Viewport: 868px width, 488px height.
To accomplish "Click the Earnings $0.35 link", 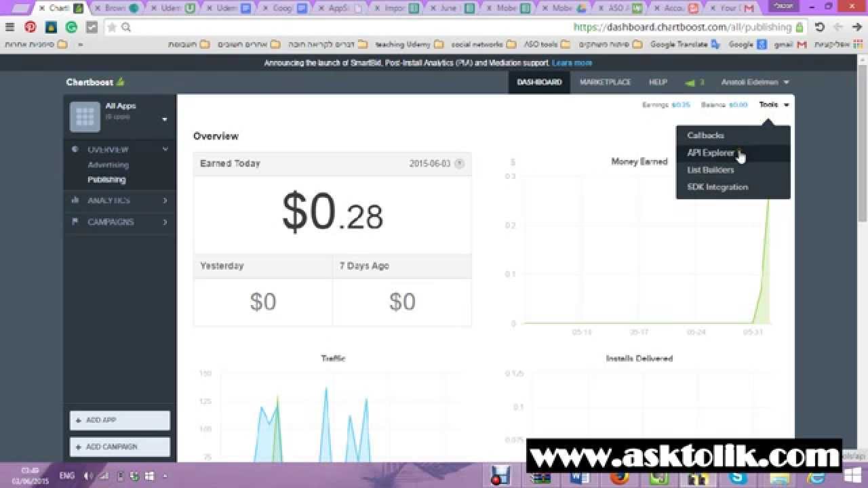I will click(x=666, y=105).
